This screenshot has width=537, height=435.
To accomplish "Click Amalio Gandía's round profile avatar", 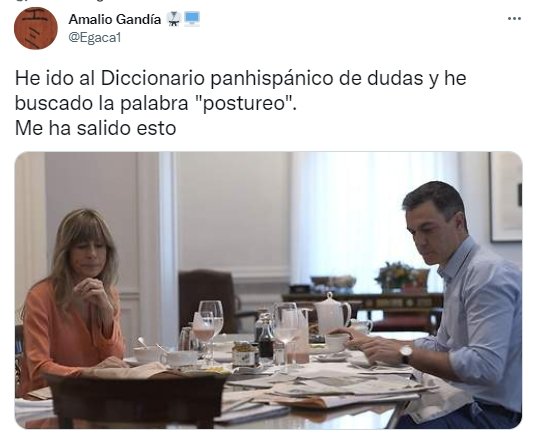I will click(x=36, y=28).
